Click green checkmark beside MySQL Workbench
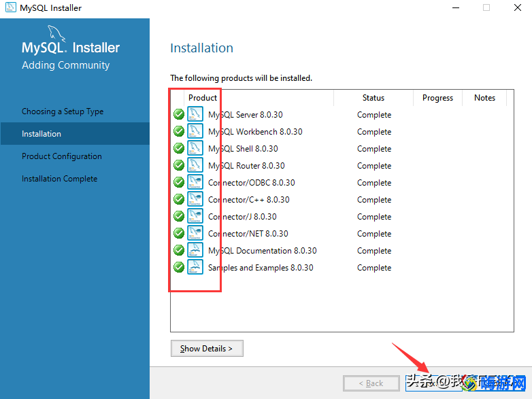The image size is (532, 399). click(x=179, y=131)
